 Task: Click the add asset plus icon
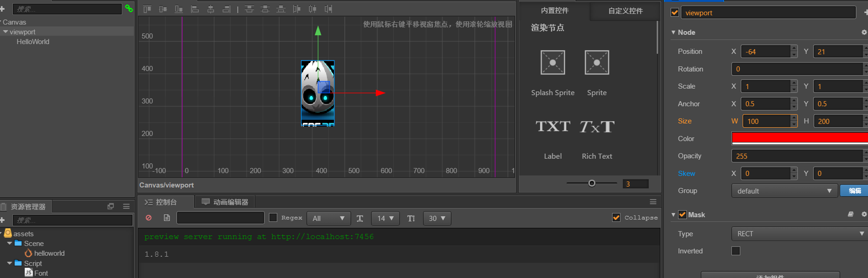pos(2,220)
